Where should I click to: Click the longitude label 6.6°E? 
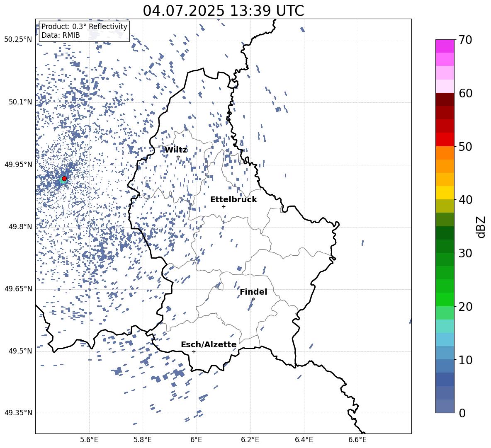[x=357, y=440]
